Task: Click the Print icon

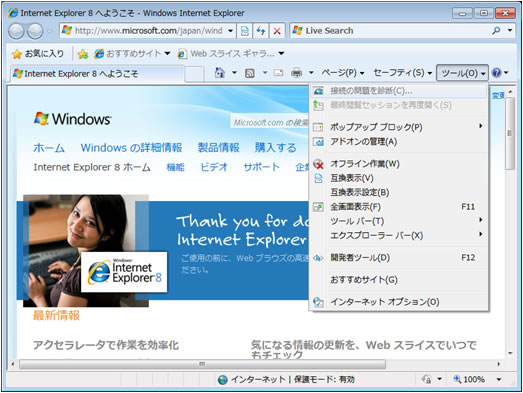Action: (296, 73)
